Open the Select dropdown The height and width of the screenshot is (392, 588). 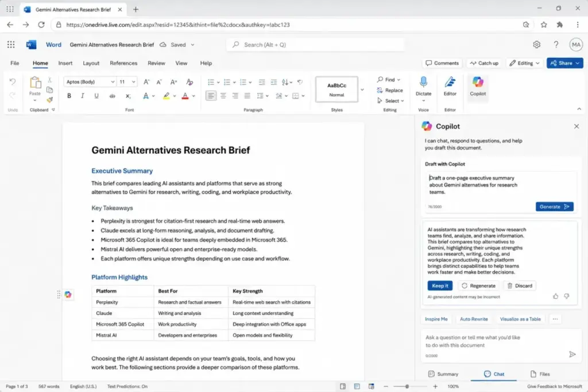390,101
